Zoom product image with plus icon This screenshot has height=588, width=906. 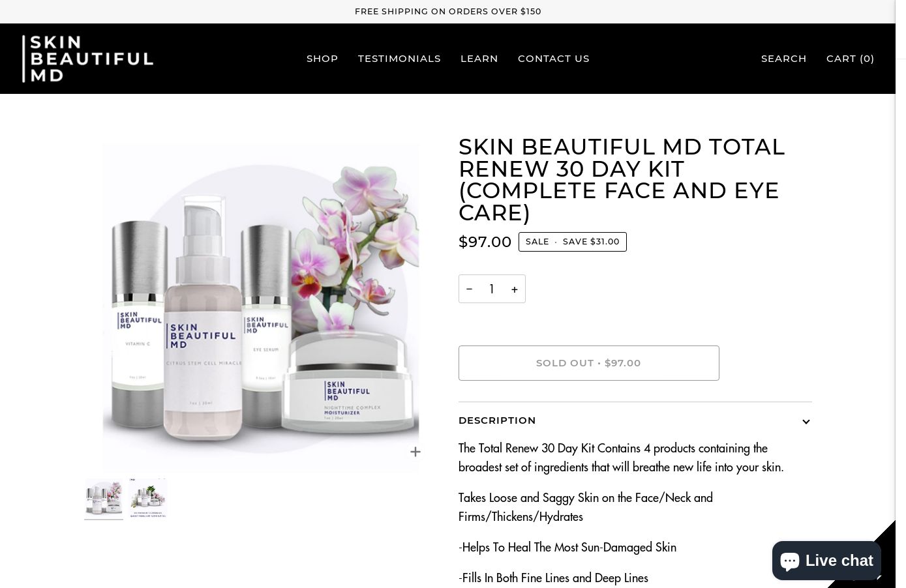click(415, 452)
